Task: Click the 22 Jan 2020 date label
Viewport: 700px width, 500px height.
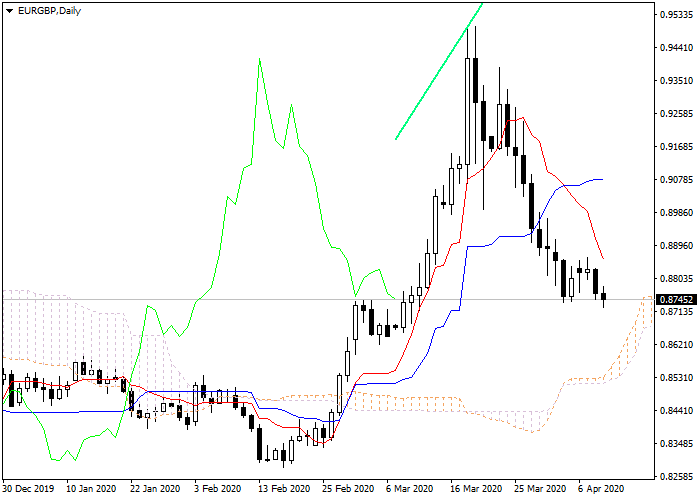Action: coord(156,489)
